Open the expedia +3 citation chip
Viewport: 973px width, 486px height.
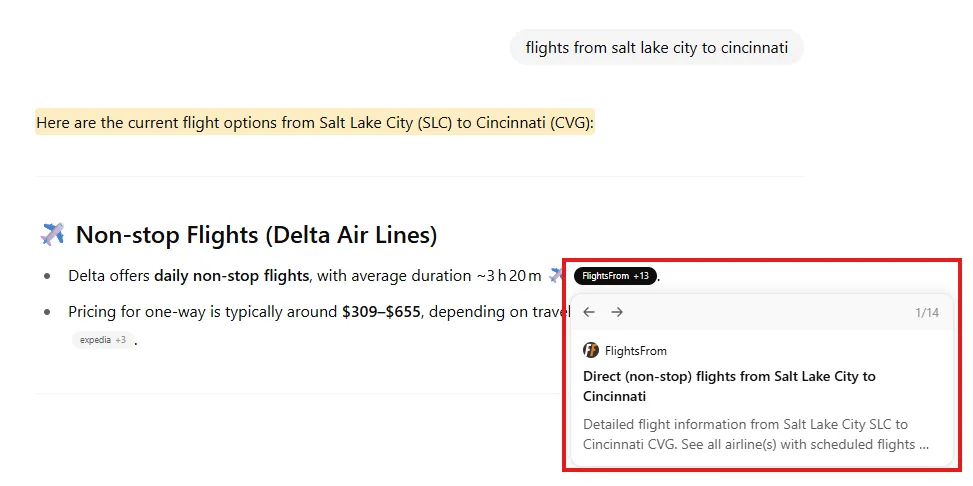coord(103,340)
